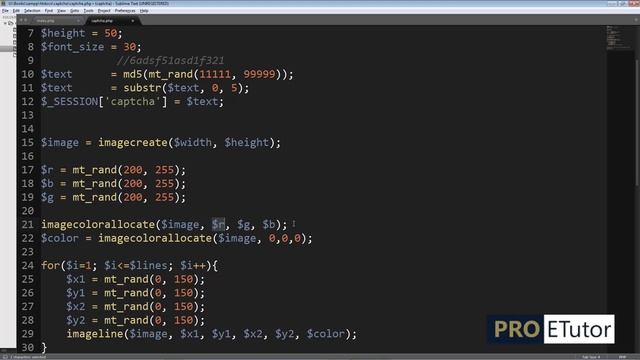The width and height of the screenshot is (640, 360).
Task: Close the inactive tab beside captcha.php
Action: pyautogui.click(x=78, y=20)
